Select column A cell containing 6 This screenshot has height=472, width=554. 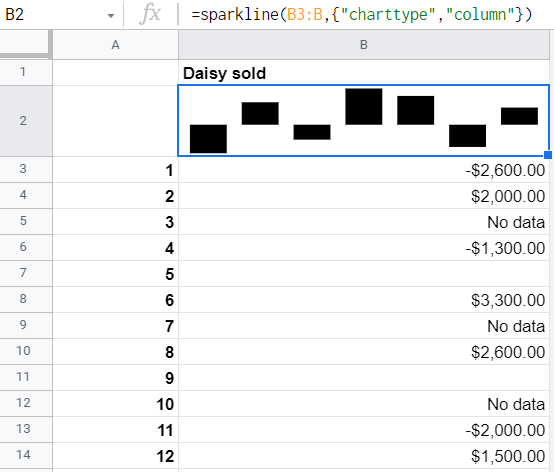click(x=116, y=300)
